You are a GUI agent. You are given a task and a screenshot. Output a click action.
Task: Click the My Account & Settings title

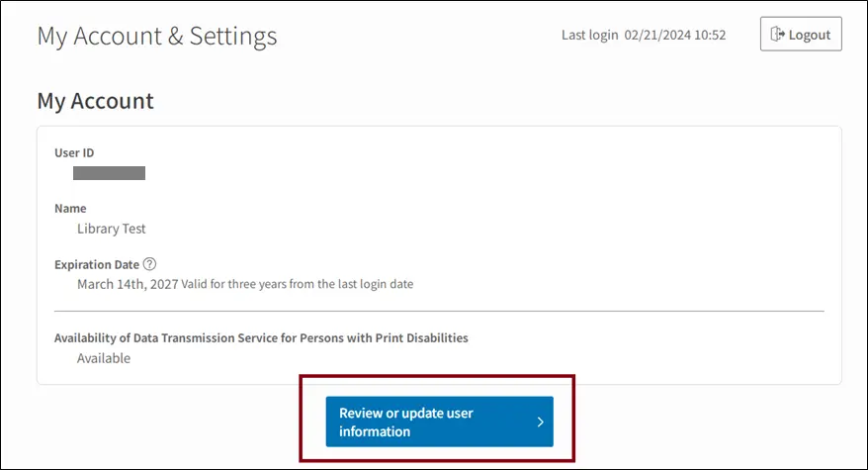click(156, 37)
